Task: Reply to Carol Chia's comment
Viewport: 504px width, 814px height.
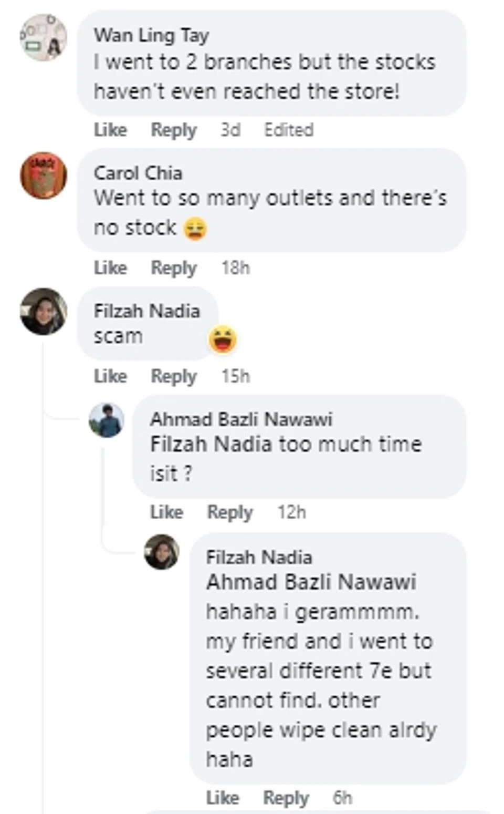Action: click(x=174, y=268)
